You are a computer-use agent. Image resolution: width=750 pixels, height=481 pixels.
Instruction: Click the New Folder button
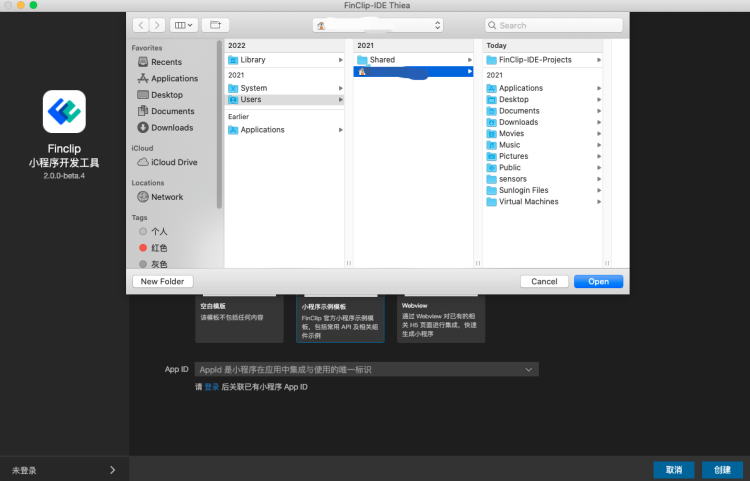[163, 281]
